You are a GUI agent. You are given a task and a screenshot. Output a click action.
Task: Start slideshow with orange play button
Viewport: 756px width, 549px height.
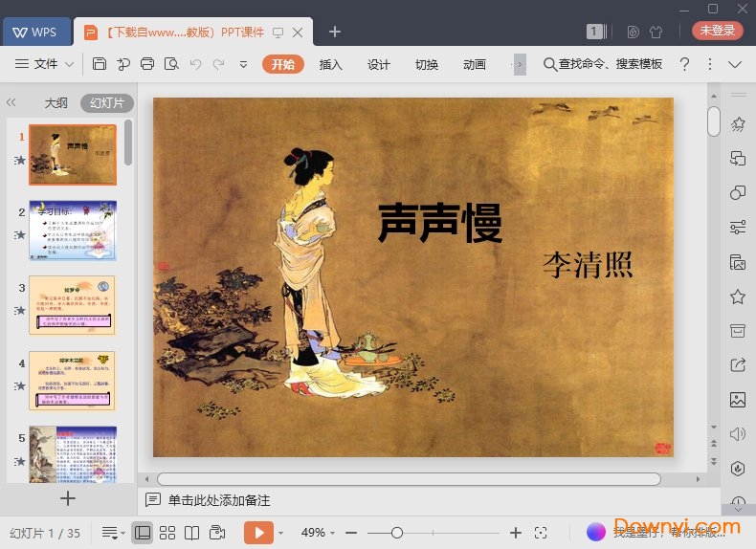(x=258, y=533)
